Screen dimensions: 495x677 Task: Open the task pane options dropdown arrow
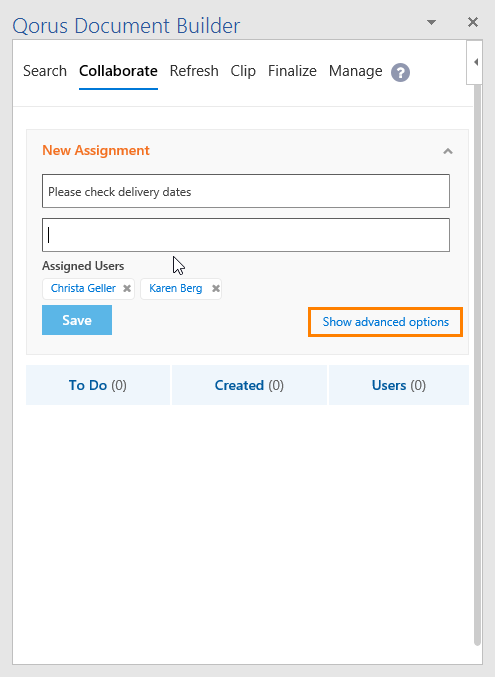431,22
